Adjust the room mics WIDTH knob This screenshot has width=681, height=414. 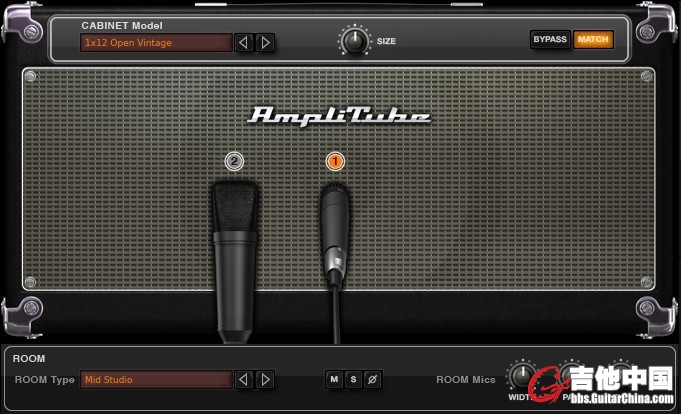click(522, 375)
